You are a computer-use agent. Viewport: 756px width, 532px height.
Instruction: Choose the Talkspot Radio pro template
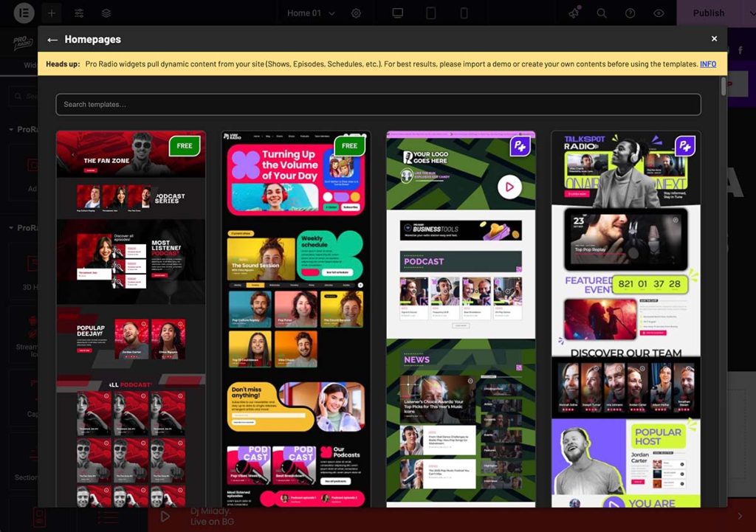coord(625,319)
